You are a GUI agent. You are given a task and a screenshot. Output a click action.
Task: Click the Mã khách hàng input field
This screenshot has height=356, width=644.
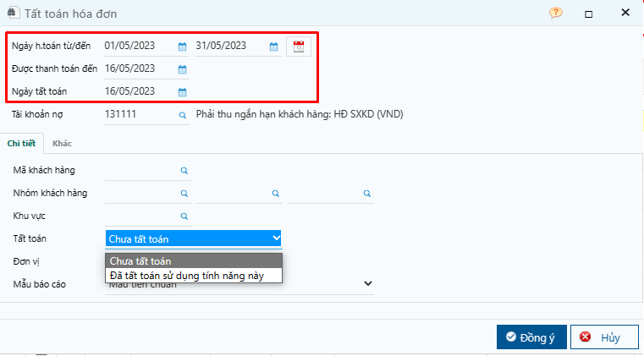tap(141, 171)
